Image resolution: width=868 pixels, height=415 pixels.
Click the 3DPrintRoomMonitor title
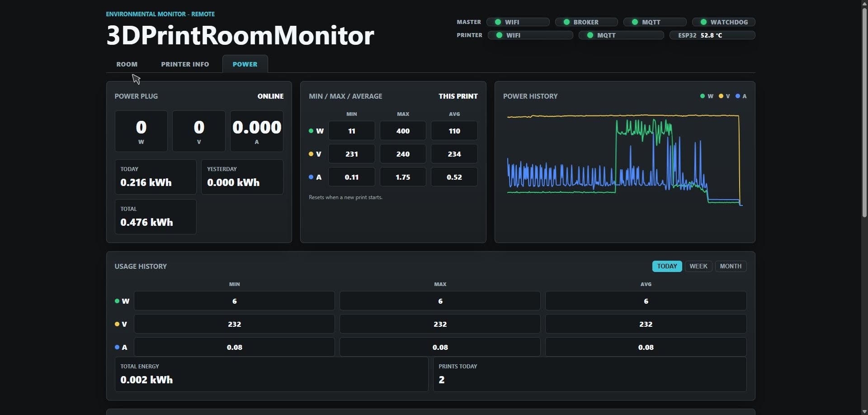coord(240,35)
